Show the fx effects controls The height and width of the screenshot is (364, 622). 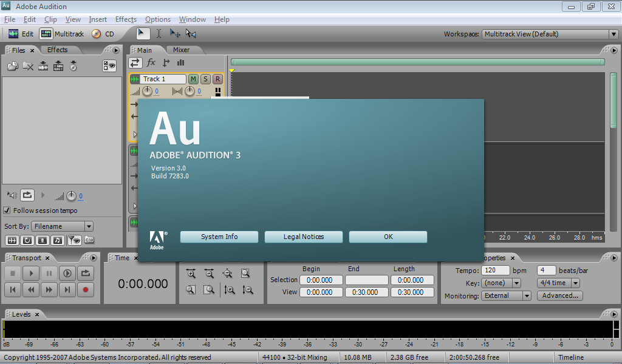click(x=151, y=62)
